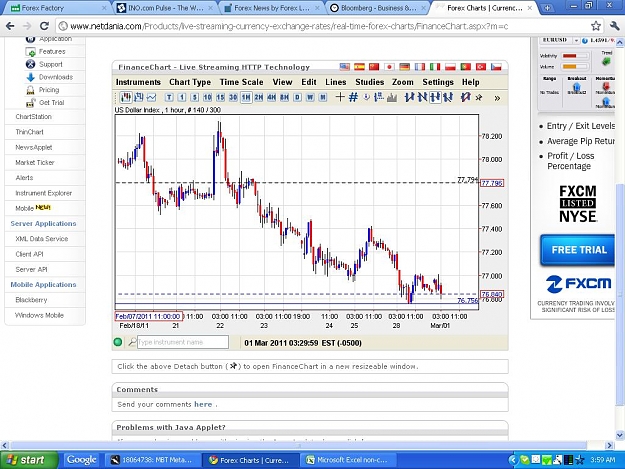Toggle the chart grid icon

353,97
